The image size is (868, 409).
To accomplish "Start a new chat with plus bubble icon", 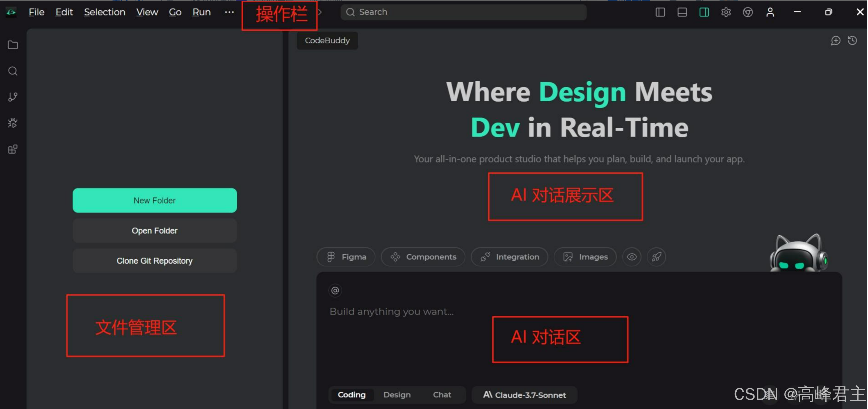I will tap(835, 40).
